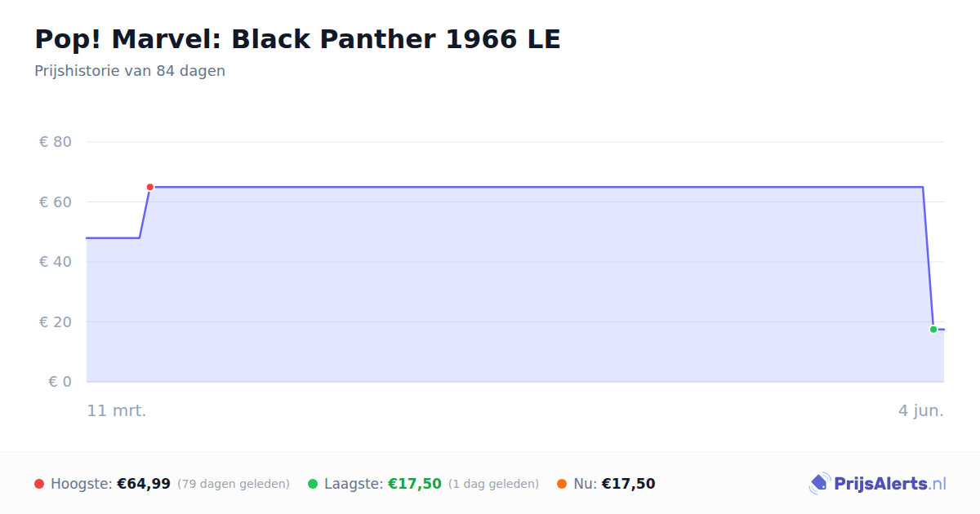Select the Nu €17,50 current price
The image size is (980, 514).
tap(628, 484)
